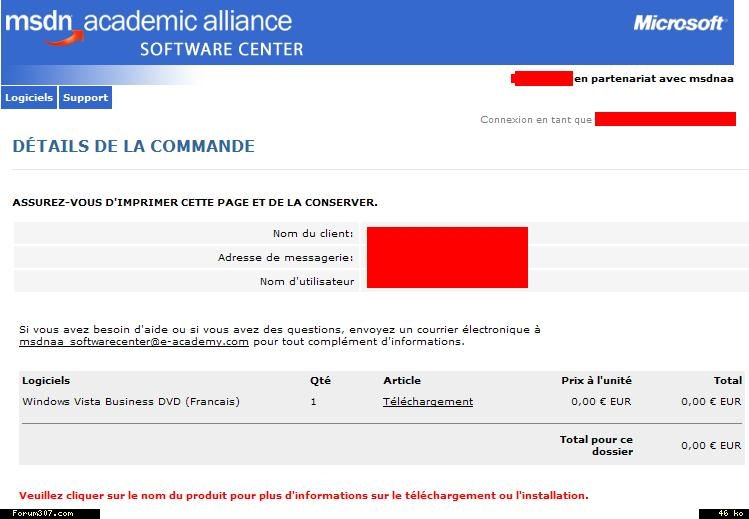Click the Qté column header

click(320, 380)
